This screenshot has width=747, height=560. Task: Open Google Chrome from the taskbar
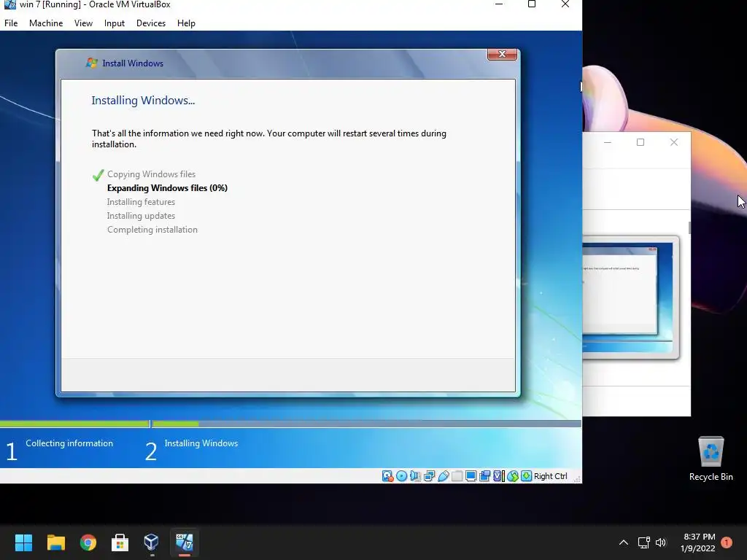pyautogui.click(x=88, y=542)
